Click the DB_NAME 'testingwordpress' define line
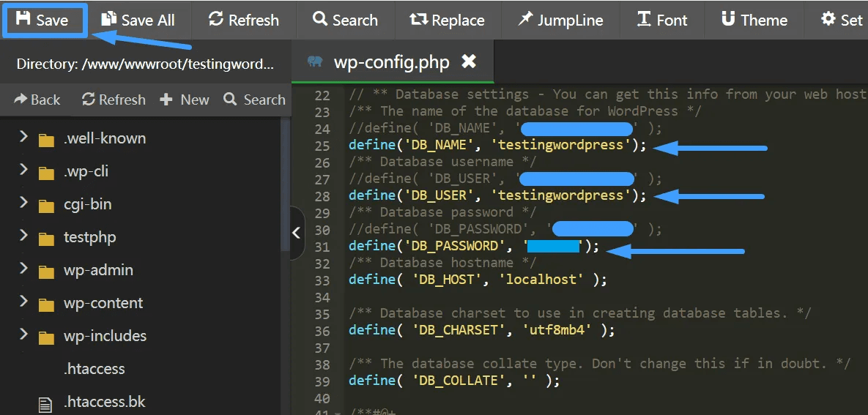This screenshot has height=415, width=868. 497,145
